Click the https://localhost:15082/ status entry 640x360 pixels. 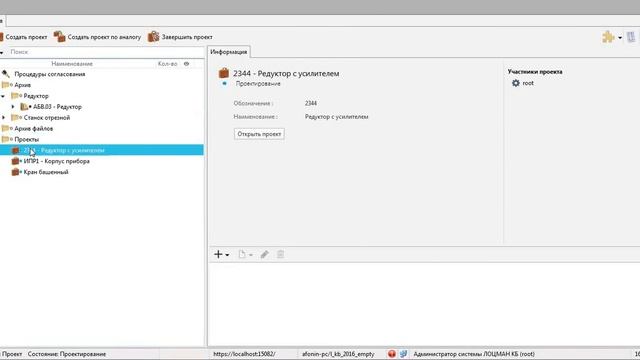(x=244, y=354)
